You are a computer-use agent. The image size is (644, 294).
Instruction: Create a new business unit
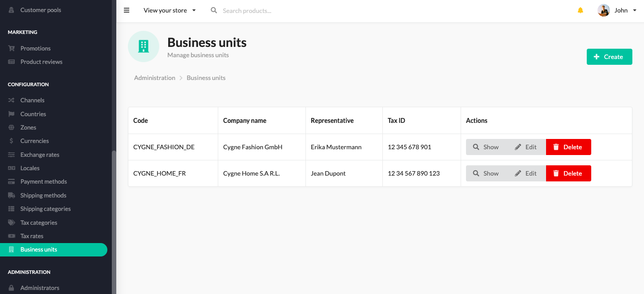pyautogui.click(x=609, y=57)
